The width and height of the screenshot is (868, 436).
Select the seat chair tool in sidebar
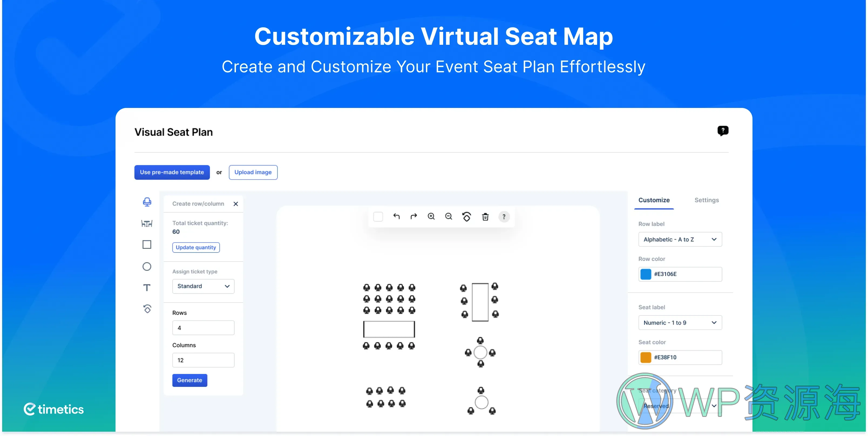click(147, 202)
